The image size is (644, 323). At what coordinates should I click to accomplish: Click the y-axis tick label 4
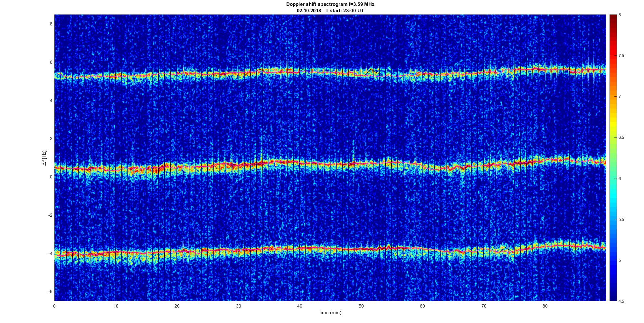point(51,100)
